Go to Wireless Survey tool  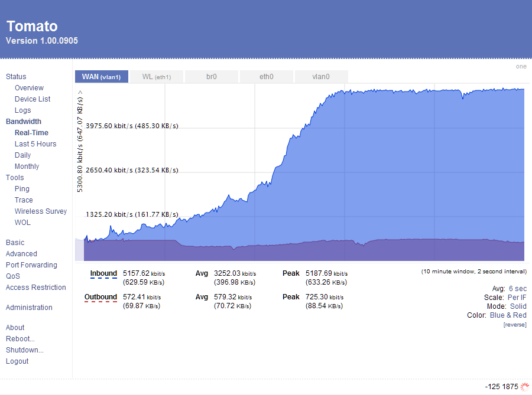coord(41,211)
